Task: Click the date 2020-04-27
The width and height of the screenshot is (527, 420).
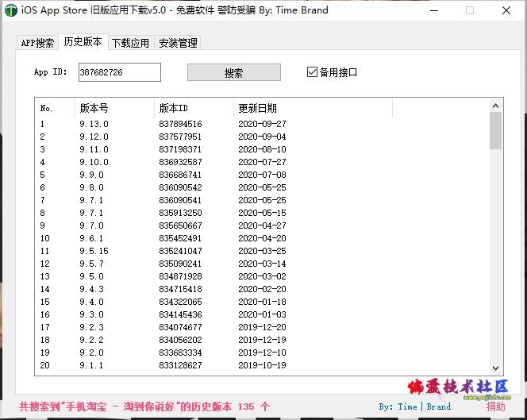Action: tap(262, 225)
